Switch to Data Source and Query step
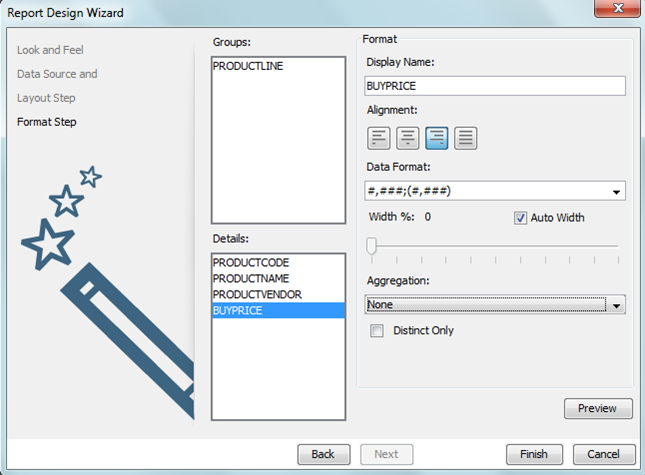 [57, 74]
